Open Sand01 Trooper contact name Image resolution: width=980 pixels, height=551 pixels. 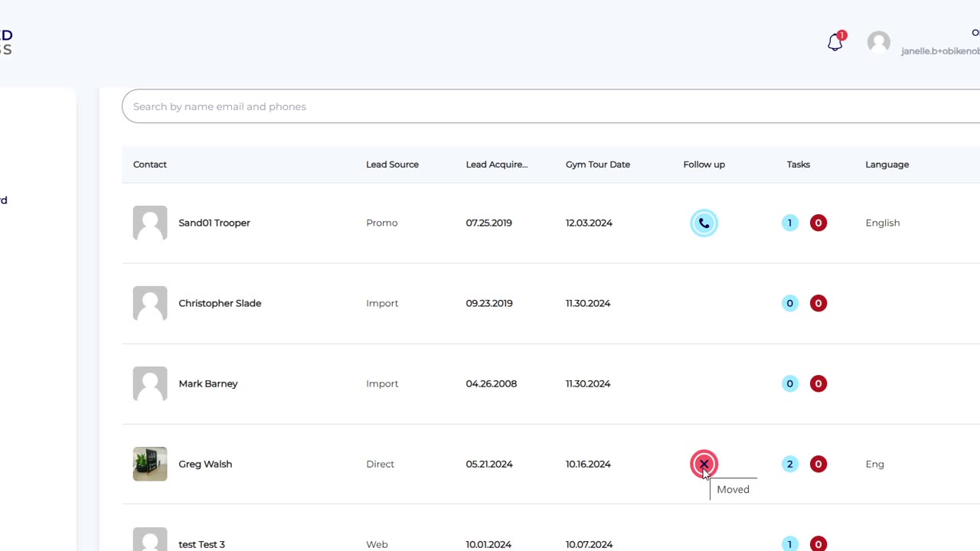click(x=214, y=223)
